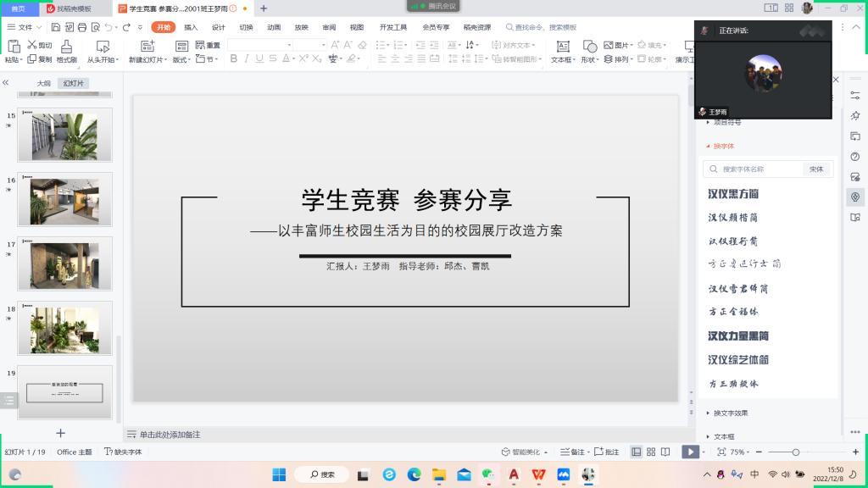Click 缺失字体 (Missing fonts) in status bar
The width and height of the screenshot is (868, 488).
tap(123, 452)
